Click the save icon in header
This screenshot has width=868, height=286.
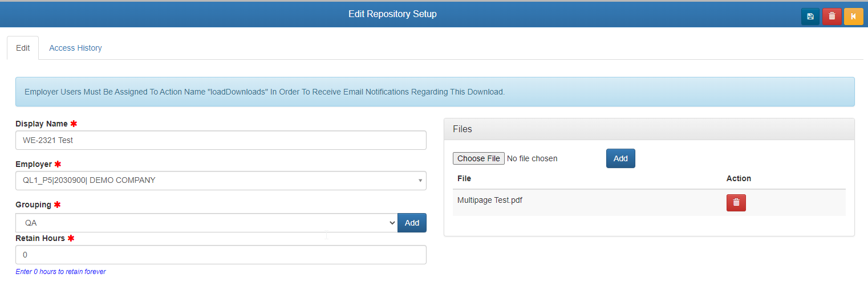(810, 17)
